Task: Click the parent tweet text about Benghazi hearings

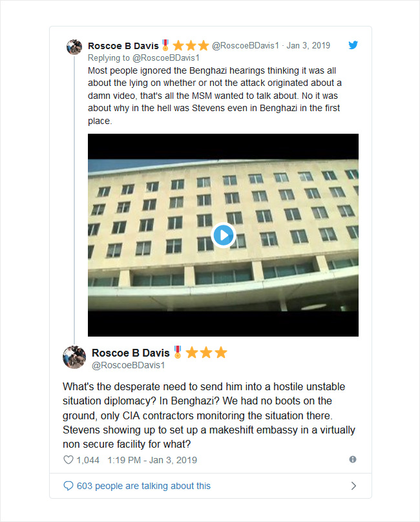Action: [215, 96]
